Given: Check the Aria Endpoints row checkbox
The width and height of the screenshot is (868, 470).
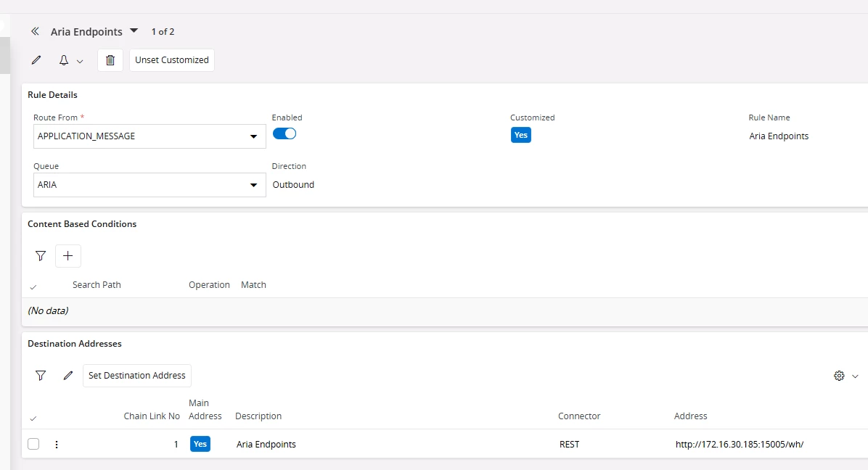Looking at the screenshot, I should coord(33,444).
